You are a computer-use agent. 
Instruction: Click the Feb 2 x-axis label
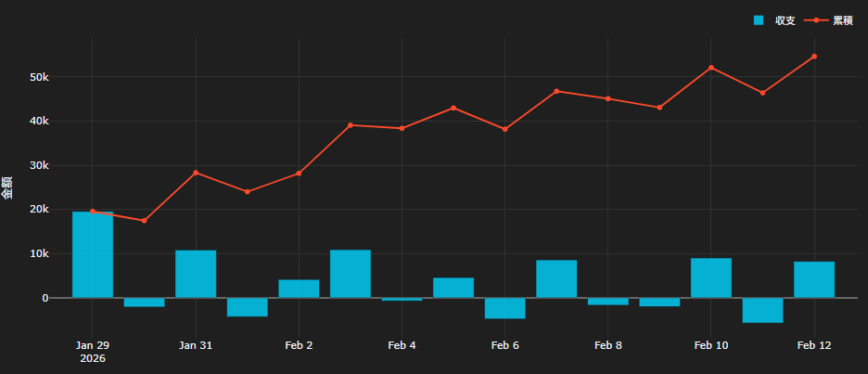pos(299,346)
